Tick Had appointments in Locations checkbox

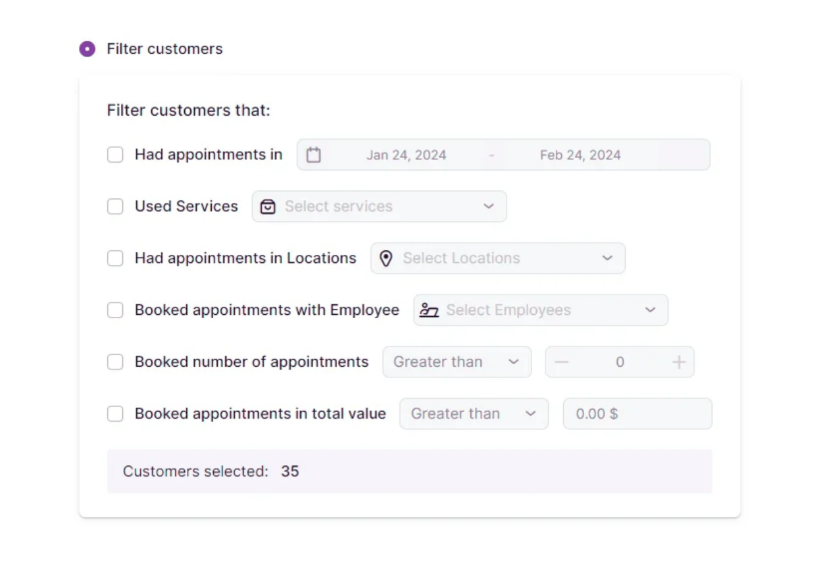[x=115, y=258]
